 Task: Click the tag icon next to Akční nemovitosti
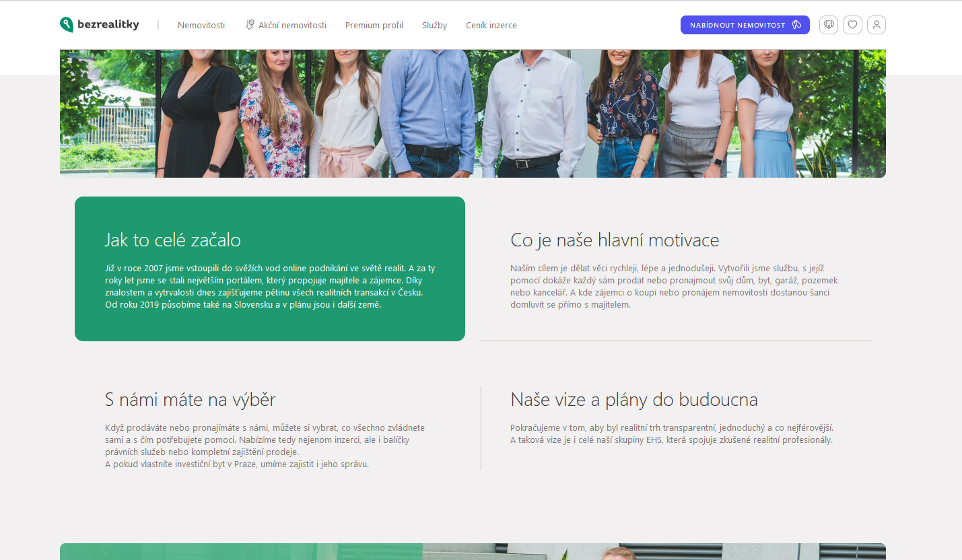tap(250, 25)
